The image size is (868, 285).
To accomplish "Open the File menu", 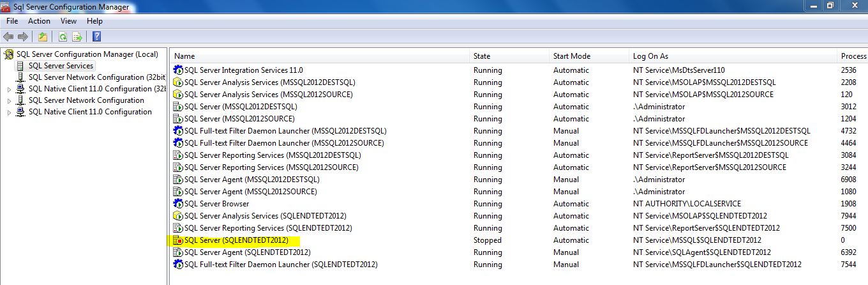I will coord(12,21).
